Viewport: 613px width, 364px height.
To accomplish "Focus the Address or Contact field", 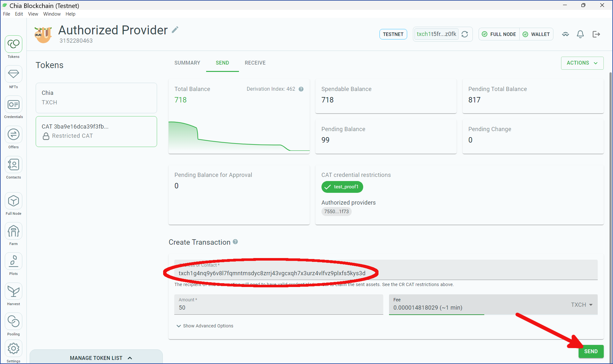I will (x=386, y=270).
